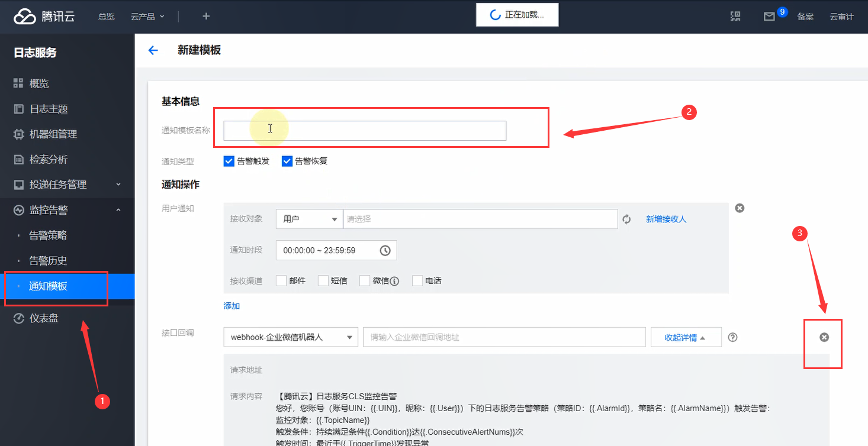Open the clock icon in 通知时段
The width and height of the screenshot is (868, 446).
pyautogui.click(x=385, y=250)
